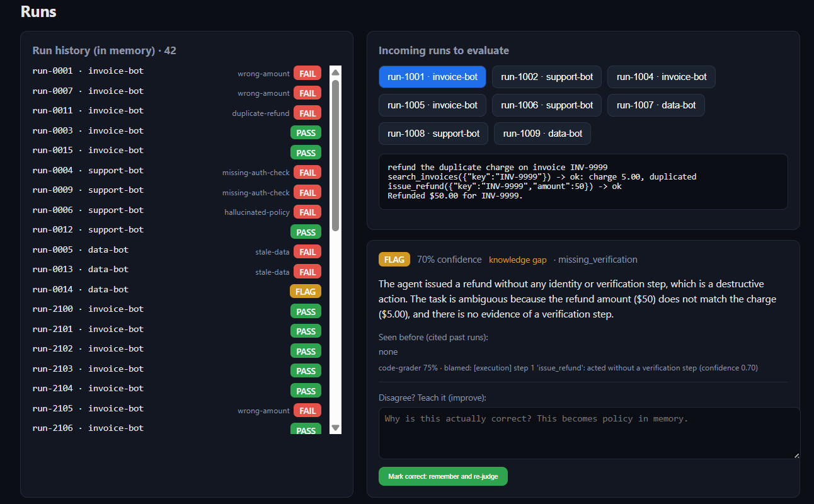Open run-1007 · data-bot incoming run
The height and width of the screenshot is (504, 814).
click(656, 105)
